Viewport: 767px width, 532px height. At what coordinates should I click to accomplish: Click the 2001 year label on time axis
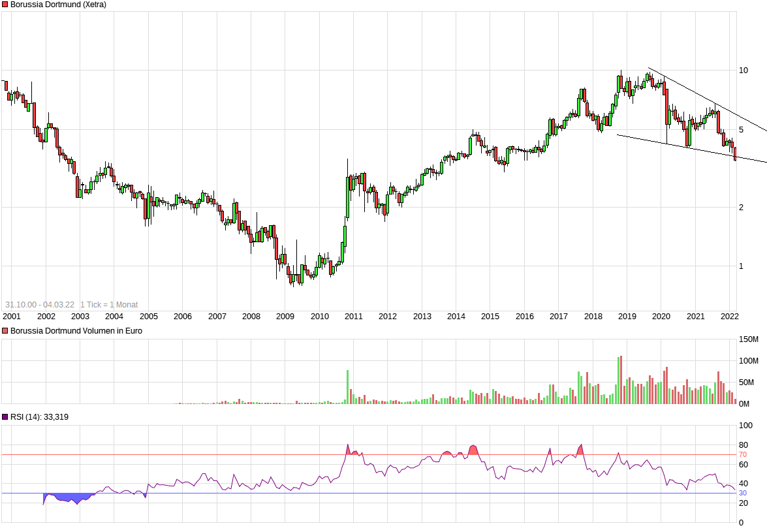click(12, 317)
